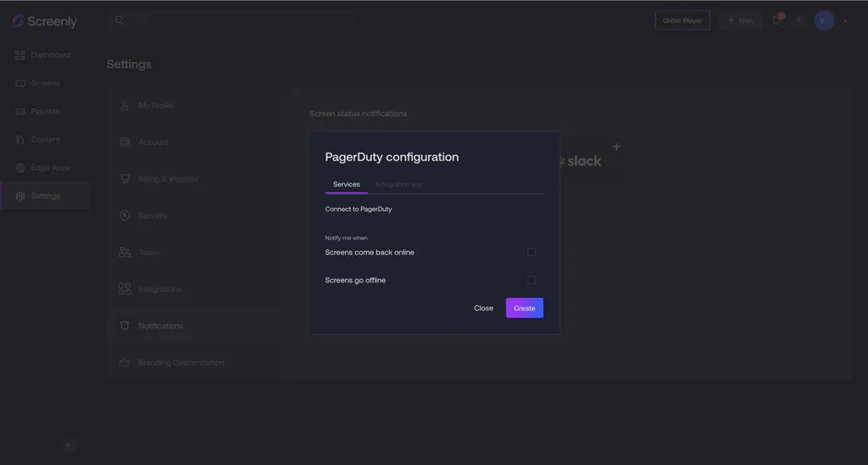The height and width of the screenshot is (465, 868).
Task: Click the plus icon on Slack card
Action: pos(616,147)
